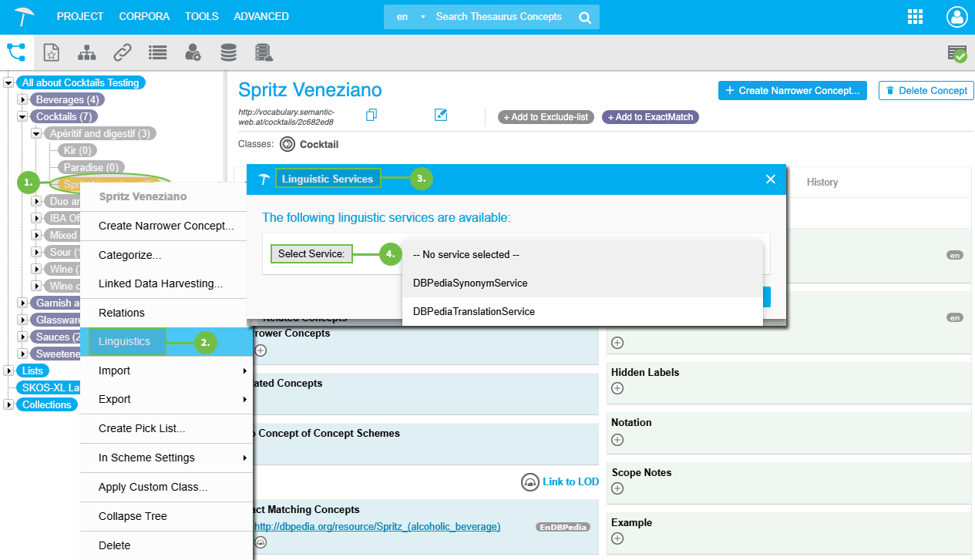The width and height of the screenshot is (975, 560).
Task: Click the linked data chain icon
Action: tap(122, 52)
